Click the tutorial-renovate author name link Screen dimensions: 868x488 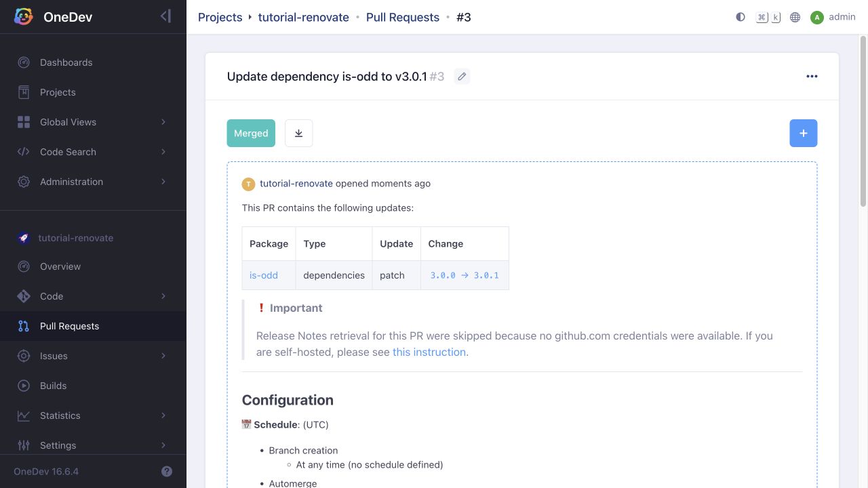296,184
